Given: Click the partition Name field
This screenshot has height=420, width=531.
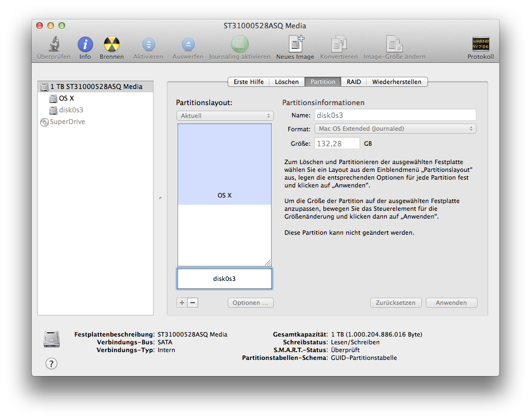Looking at the screenshot, I should pos(395,115).
